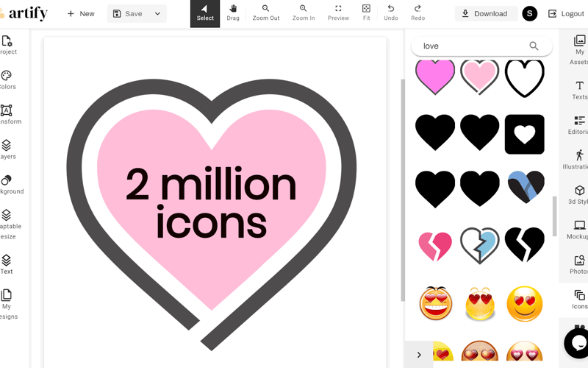The width and height of the screenshot is (588, 368).
Task: Redo the last action
Action: pyautogui.click(x=417, y=13)
